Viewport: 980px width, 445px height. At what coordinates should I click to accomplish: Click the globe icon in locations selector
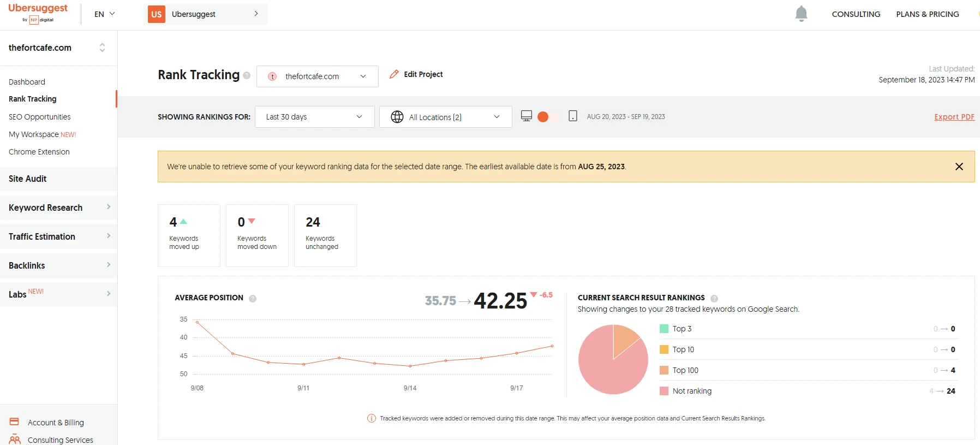pos(397,117)
